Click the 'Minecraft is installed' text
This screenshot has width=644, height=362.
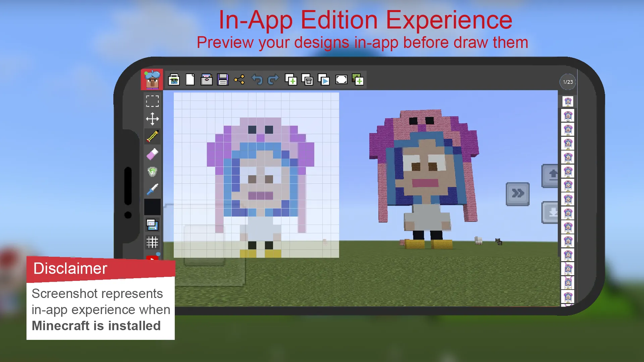pyautogui.click(x=96, y=326)
